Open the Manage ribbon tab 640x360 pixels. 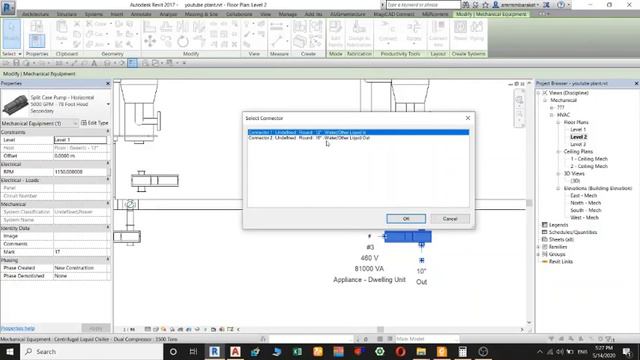point(288,14)
